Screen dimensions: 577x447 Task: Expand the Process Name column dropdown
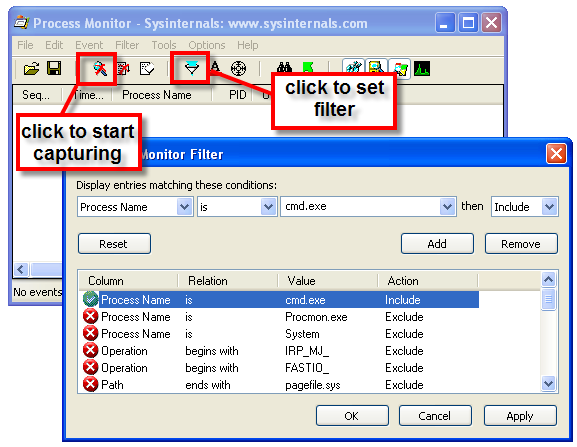(x=185, y=206)
